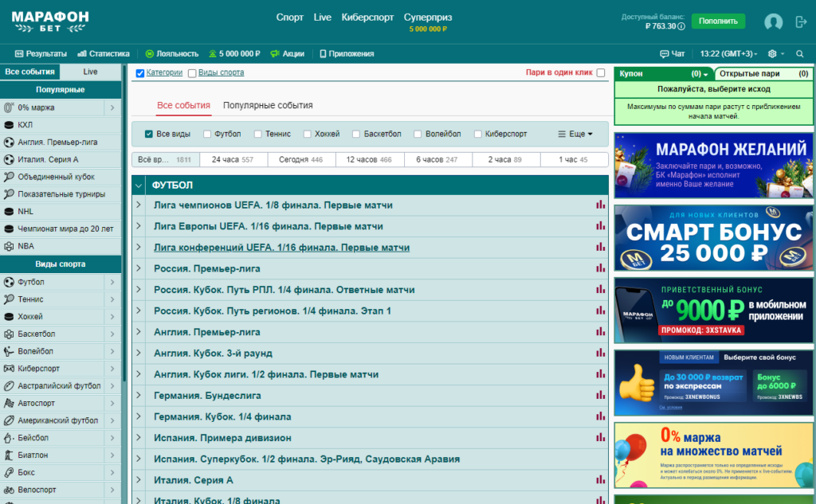The image size is (816, 504).
Task: Click the balance info icon
Action: pyautogui.click(x=681, y=26)
